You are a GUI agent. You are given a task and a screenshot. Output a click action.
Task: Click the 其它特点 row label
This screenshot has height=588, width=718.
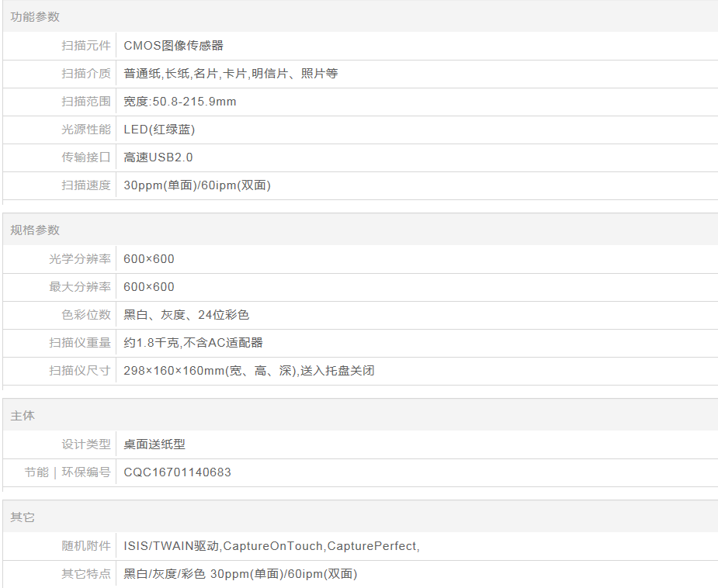point(86,574)
